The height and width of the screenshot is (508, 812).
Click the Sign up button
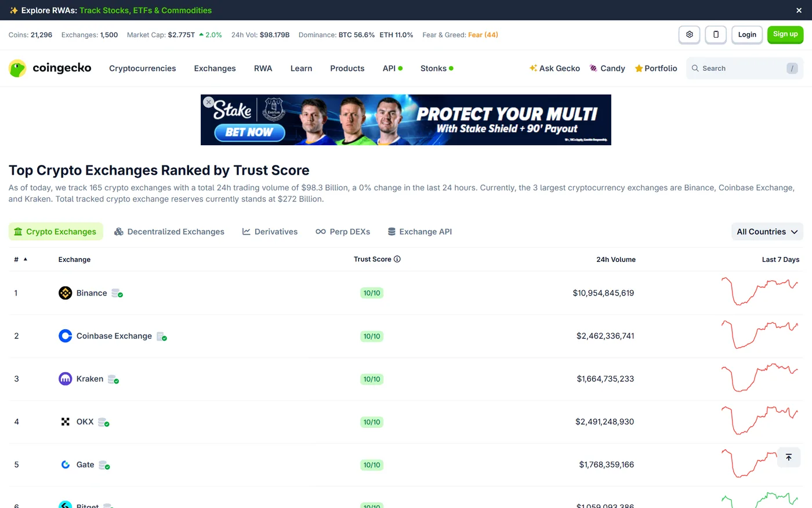click(785, 34)
